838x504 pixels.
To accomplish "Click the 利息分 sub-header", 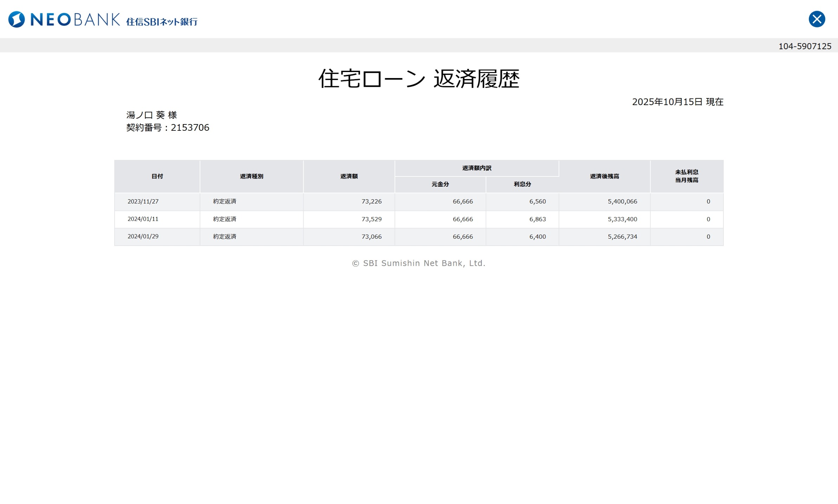I will click(x=522, y=184).
